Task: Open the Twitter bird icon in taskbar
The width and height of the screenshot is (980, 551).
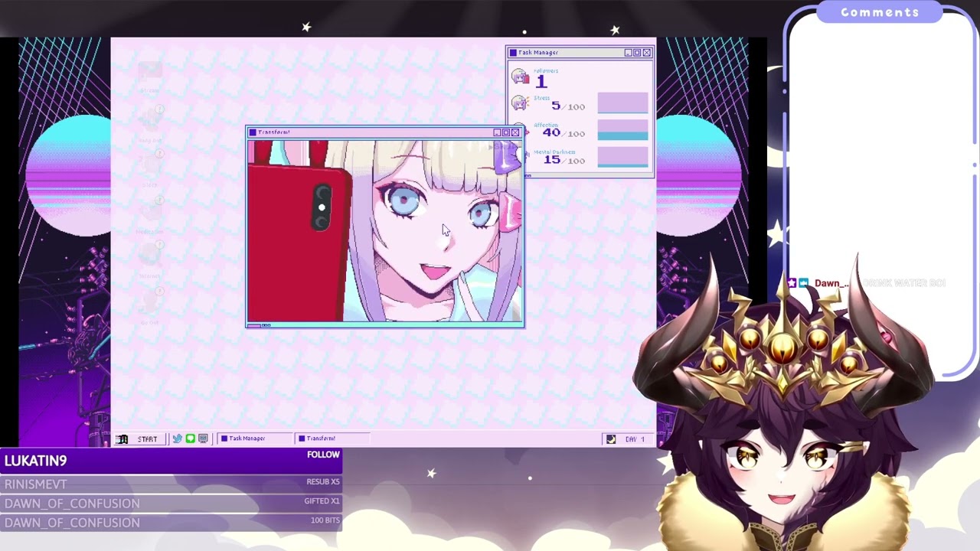Action: pos(177,439)
